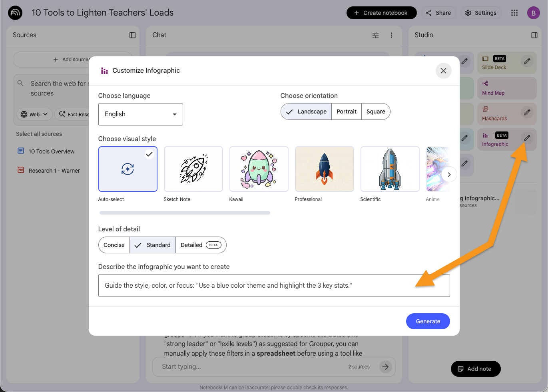548x392 pixels.
Task: Select Portrait orientation
Action: coord(346,111)
